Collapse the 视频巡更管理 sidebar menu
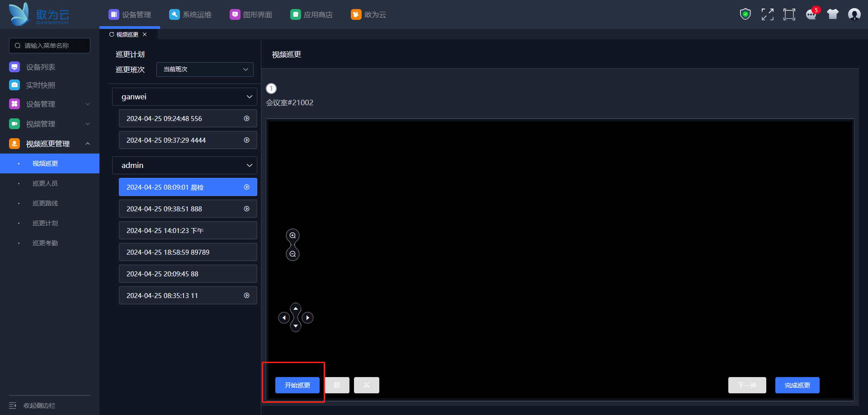The height and width of the screenshot is (415, 868). [x=50, y=144]
